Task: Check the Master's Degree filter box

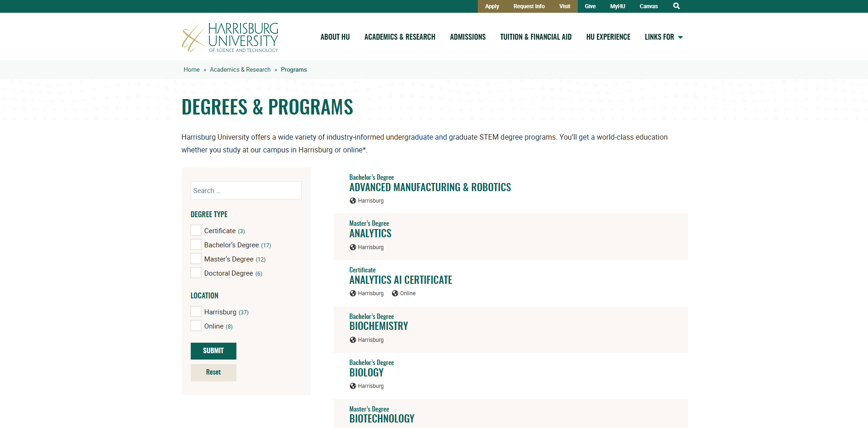Action: [196, 259]
